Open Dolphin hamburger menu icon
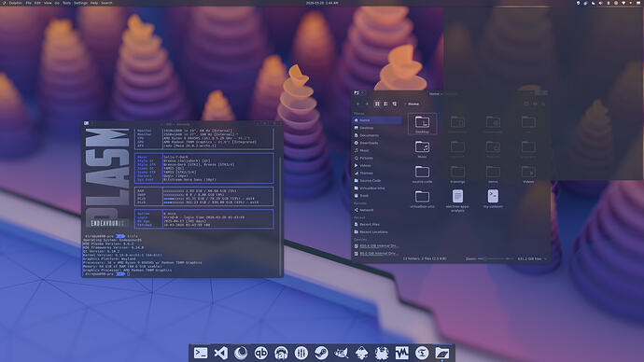 pyautogui.click(x=543, y=104)
